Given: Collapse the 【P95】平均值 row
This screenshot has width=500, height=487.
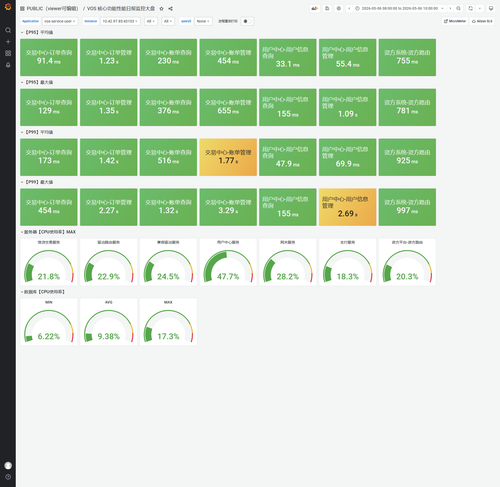Looking at the screenshot, I should [37, 32].
